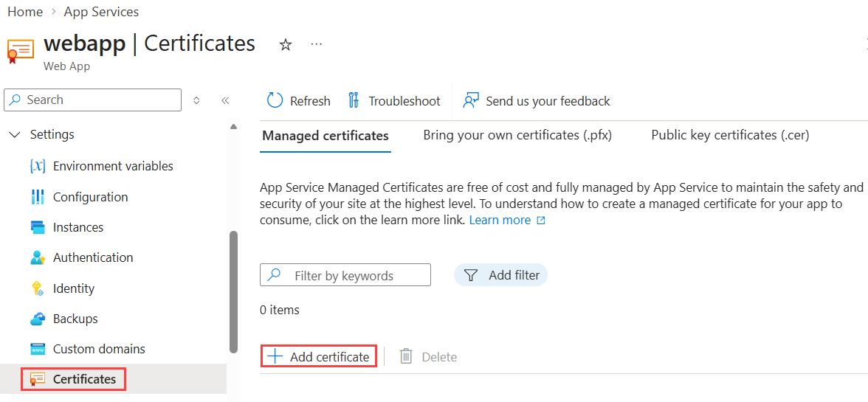
Task: Click the 'webapp | Certificates' page title
Action: tap(149, 43)
